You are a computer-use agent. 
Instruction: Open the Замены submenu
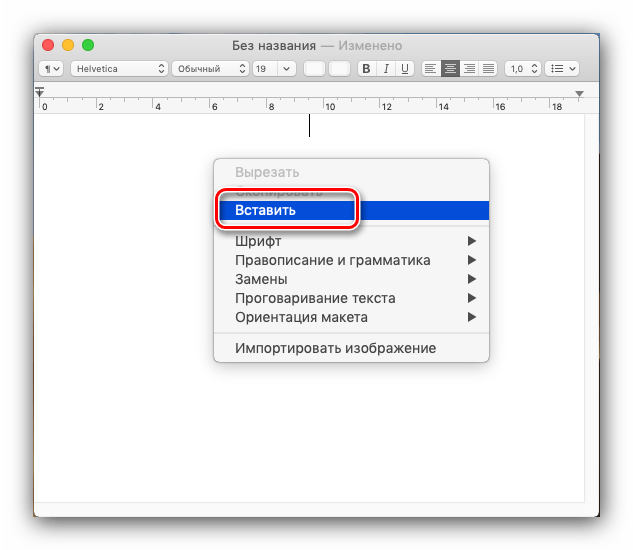pyautogui.click(x=351, y=279)
